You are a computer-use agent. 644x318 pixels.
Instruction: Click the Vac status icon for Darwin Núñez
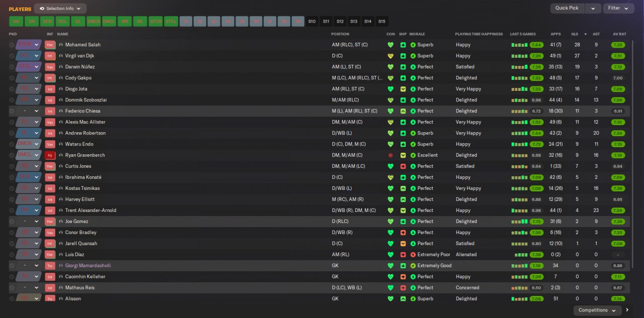tap(50, 67)
